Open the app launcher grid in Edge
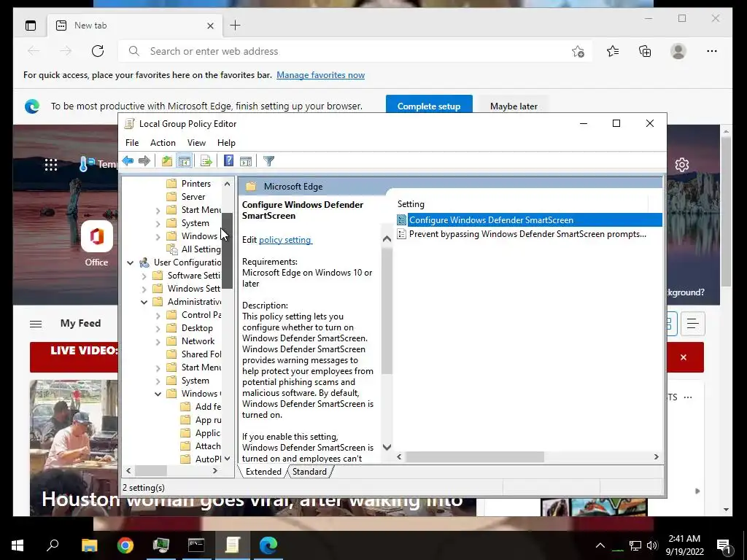The image size is (747, 560). (51, 165)
